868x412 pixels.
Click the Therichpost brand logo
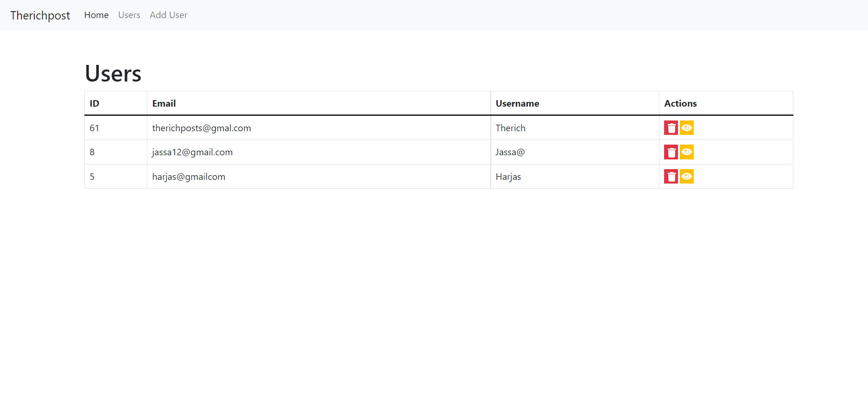40,15
